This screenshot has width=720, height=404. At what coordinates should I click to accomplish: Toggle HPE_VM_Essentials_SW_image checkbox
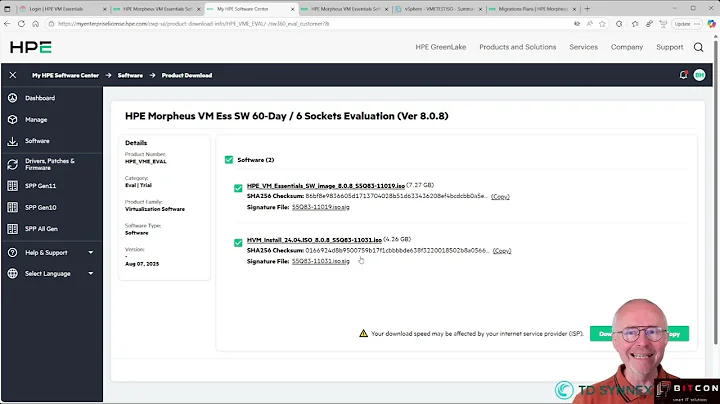[x=238, y=188]
